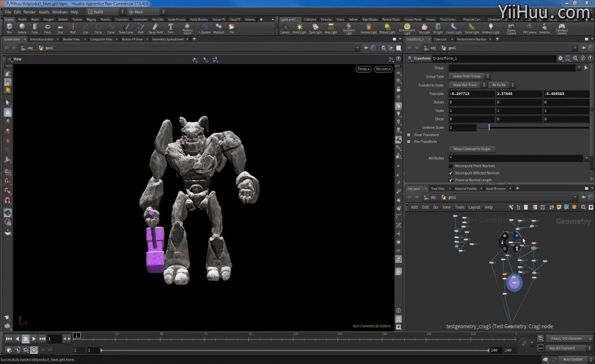Image resolution: width=595 pixels, height=364 pixels.
Task: Open the Windows menu
Action: pyautogui.click(x=59, y=11)
